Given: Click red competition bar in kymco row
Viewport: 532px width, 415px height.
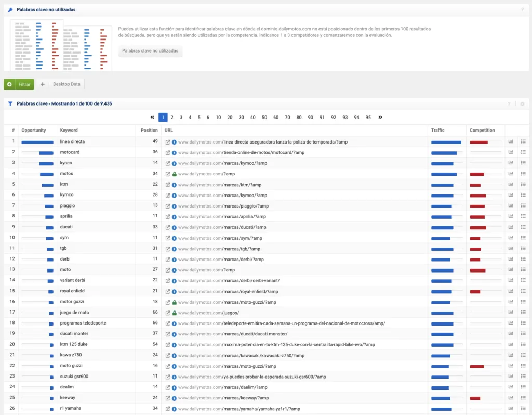Looking at the screenshot, I should point(478,196).
